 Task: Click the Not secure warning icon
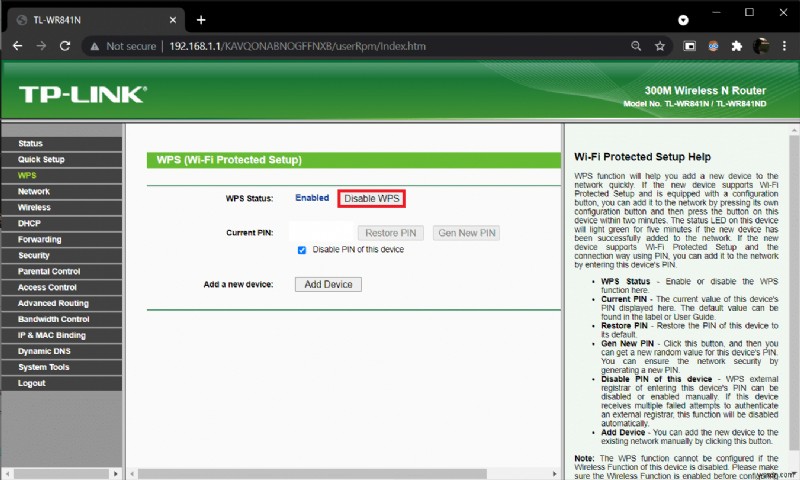click(x=94, y=46)
